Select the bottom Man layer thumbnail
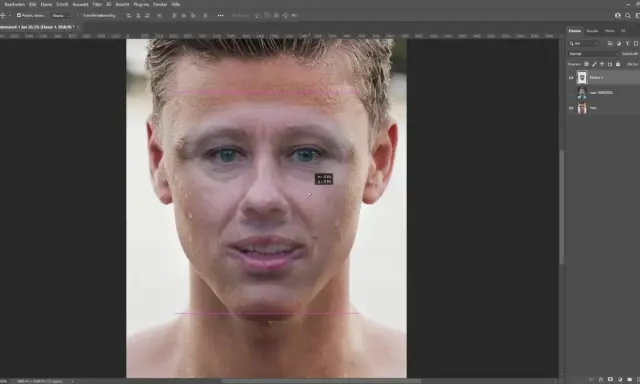 [x=582, y=108]
